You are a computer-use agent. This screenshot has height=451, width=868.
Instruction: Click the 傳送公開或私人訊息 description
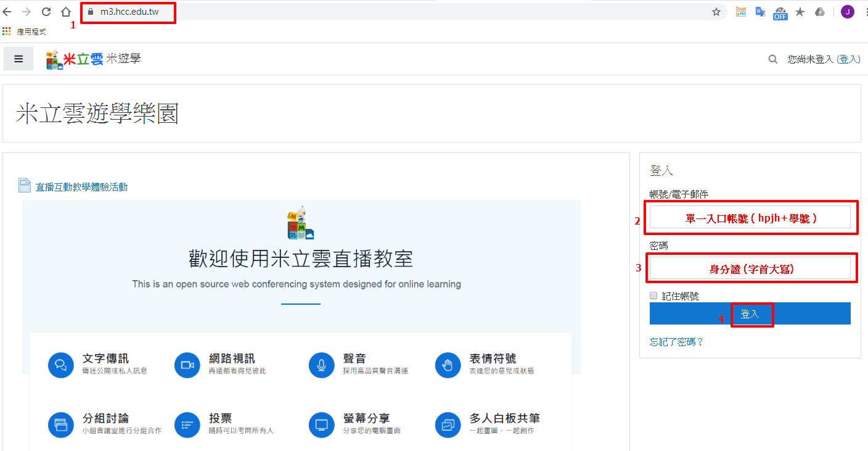(x=115, y=371)
